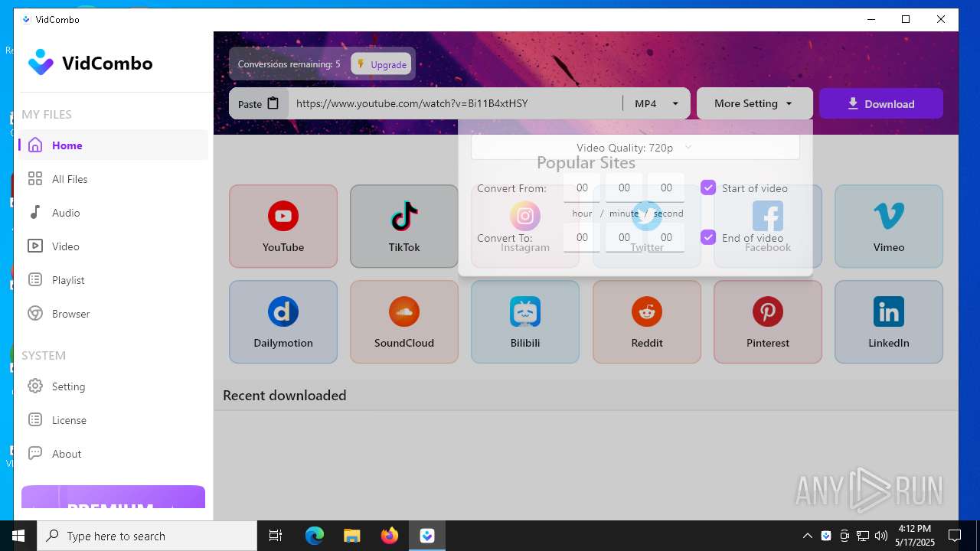This screenshot has height=551, width=980.
Task: Click the Paste button
Action: [x=259, y=103]
